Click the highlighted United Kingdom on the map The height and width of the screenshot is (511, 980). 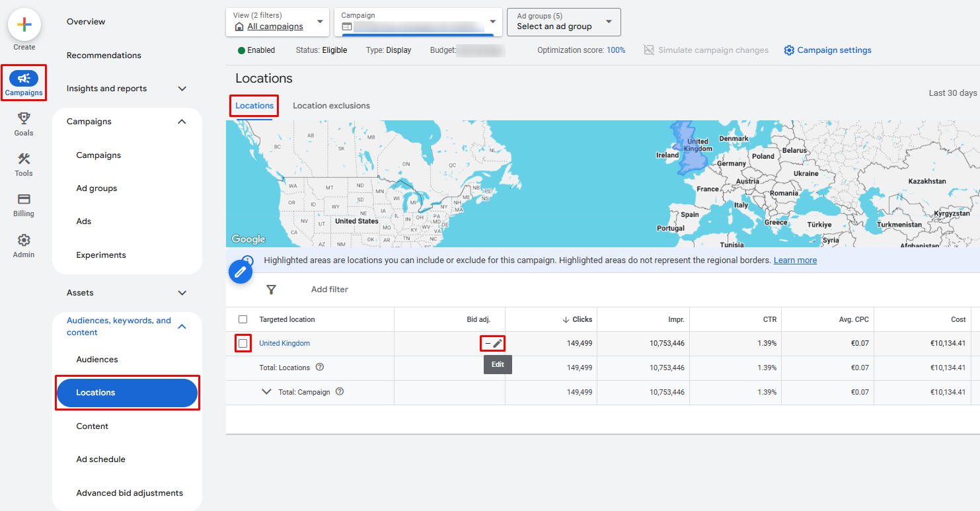pos(689,148)
